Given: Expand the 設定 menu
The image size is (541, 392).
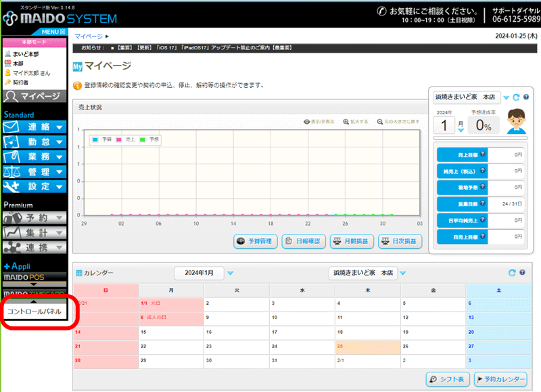Looking at the screenshot, I should click(x=34, y=187).
